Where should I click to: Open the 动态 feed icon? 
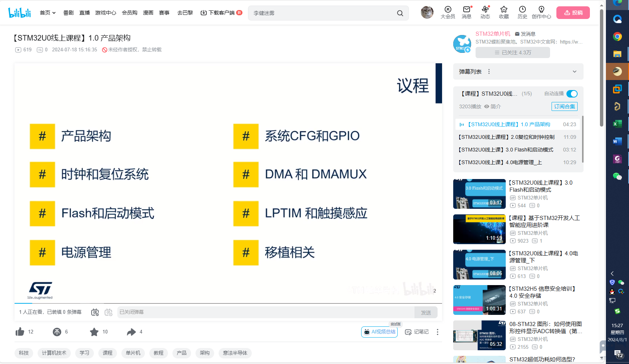coord(485,12)
